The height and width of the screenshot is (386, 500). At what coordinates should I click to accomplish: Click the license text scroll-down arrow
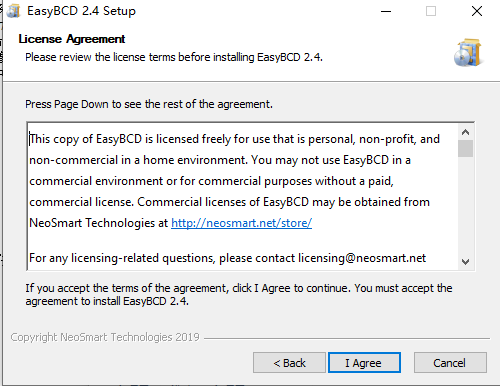coord(465,262)
